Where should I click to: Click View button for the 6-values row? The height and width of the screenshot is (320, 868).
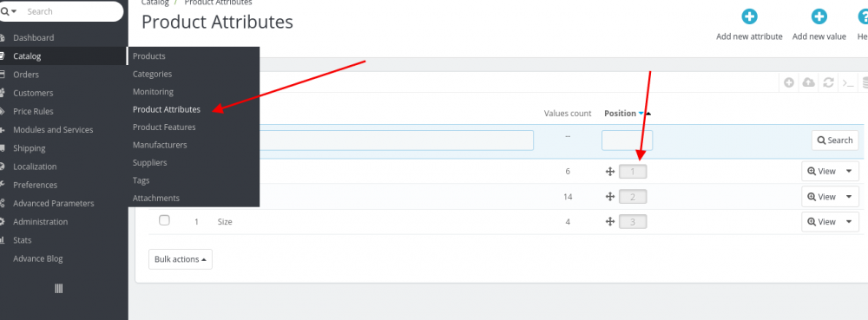point(822,172)
